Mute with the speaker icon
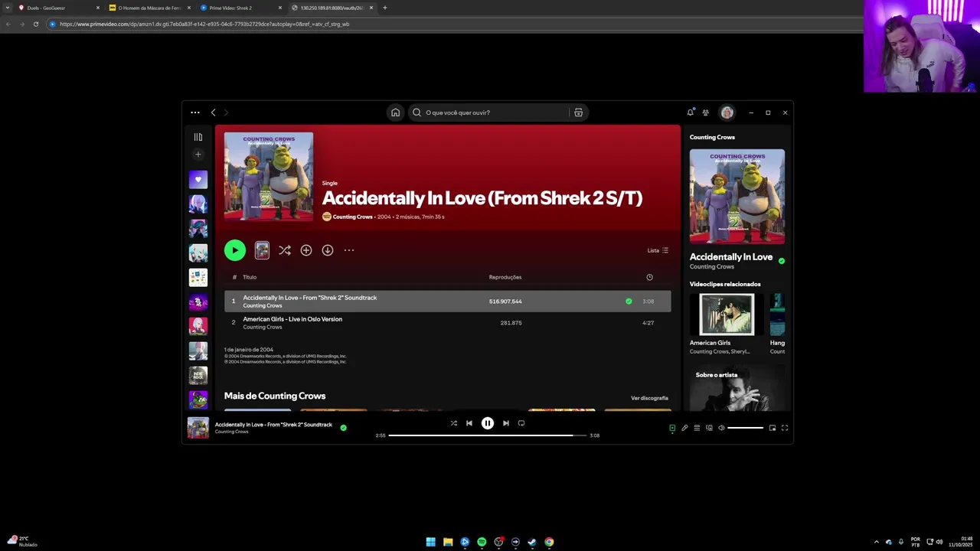Image resolution: width=980 pixels, height=551 pixels. pyautogui.click(x=721, y=428)
